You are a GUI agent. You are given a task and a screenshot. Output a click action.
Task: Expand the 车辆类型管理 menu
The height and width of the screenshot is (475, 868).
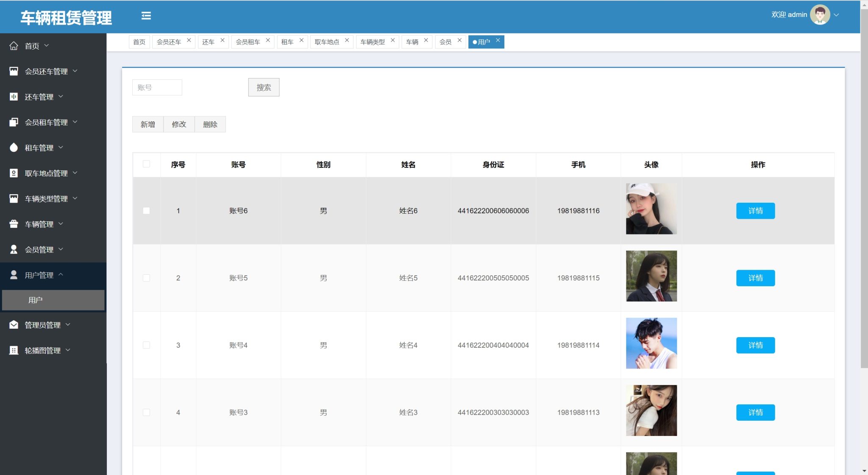tap(75, 198)
